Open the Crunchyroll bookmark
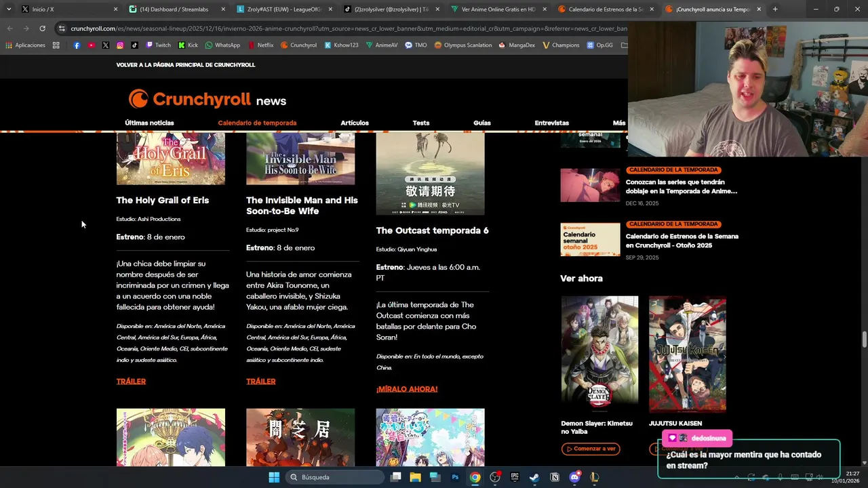Screen dimensions: 868x488 298,45
